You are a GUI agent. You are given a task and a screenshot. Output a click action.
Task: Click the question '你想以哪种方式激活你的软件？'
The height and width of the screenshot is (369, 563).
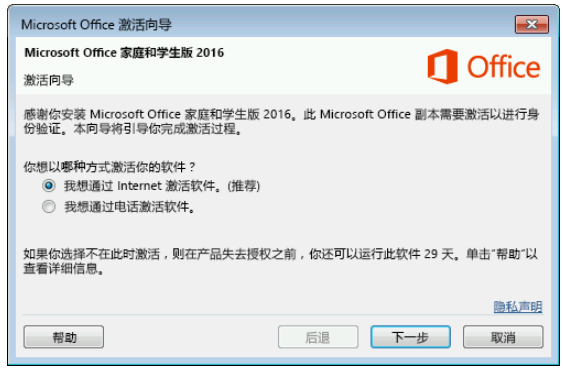click(110, 167)
